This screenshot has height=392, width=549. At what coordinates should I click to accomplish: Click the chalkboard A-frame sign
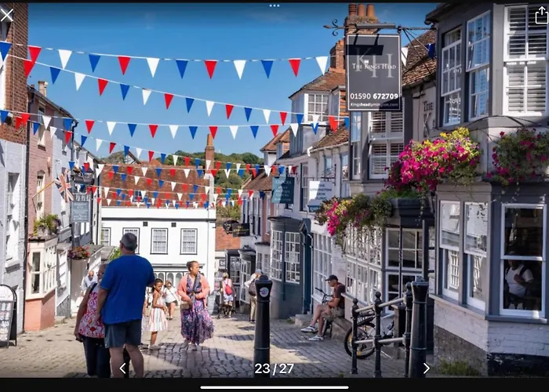(x=8, y=316)
